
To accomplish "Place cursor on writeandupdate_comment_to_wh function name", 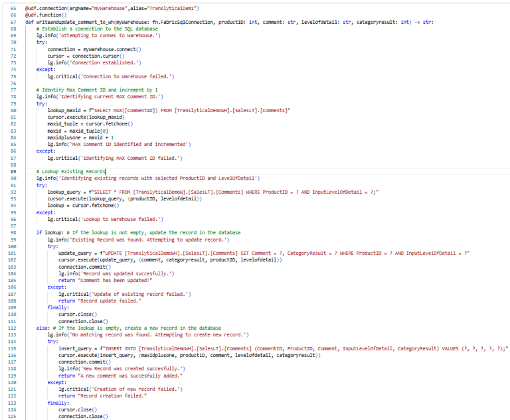I will (75, 22).
